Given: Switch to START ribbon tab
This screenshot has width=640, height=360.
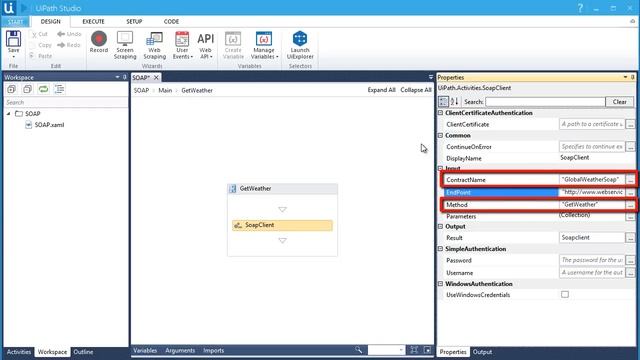Looking at the screenshot, I should pos(16,21).
